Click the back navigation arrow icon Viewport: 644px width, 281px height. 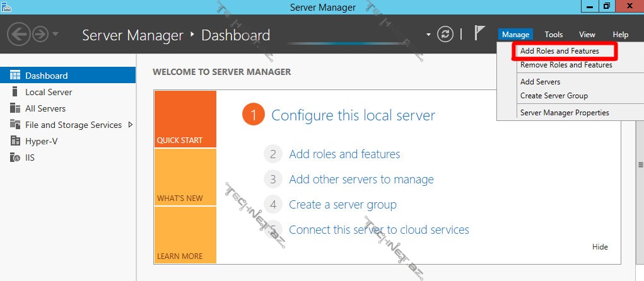click(19, 34)
